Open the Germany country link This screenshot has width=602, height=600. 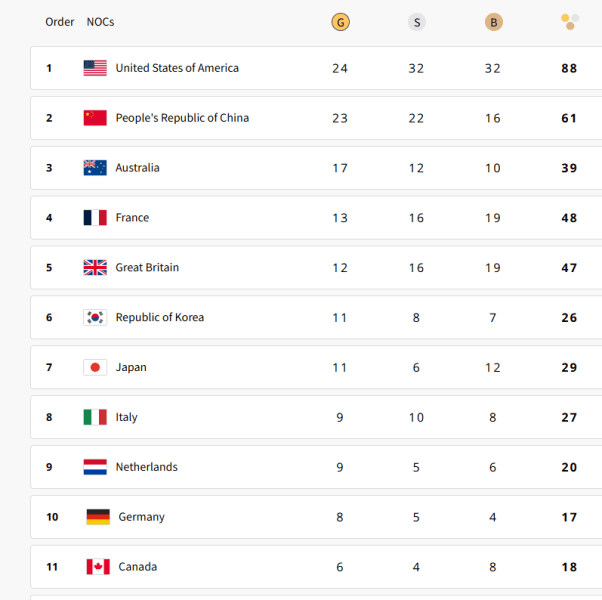tap(141, 517)
